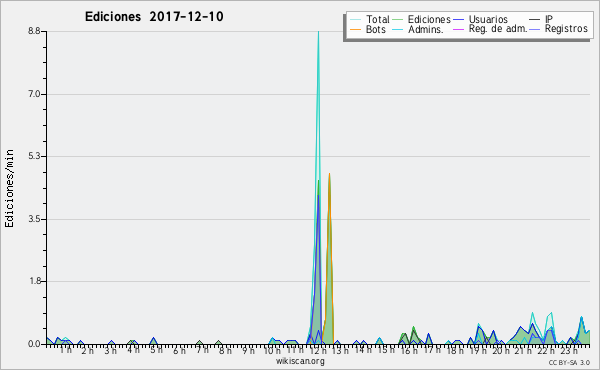Click the Total legend color line
Image resolution: width=600 pixels, height=370 pixels.
pos(355,20)
